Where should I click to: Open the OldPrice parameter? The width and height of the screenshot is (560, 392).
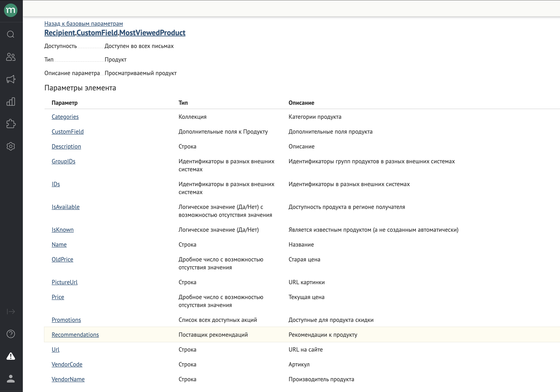pos(62,259)
